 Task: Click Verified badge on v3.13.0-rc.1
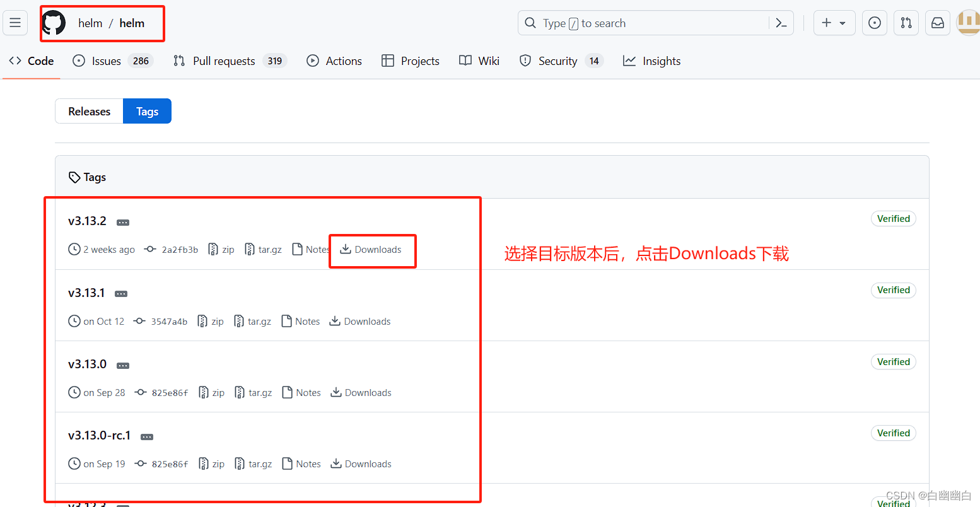coord(894,433)
